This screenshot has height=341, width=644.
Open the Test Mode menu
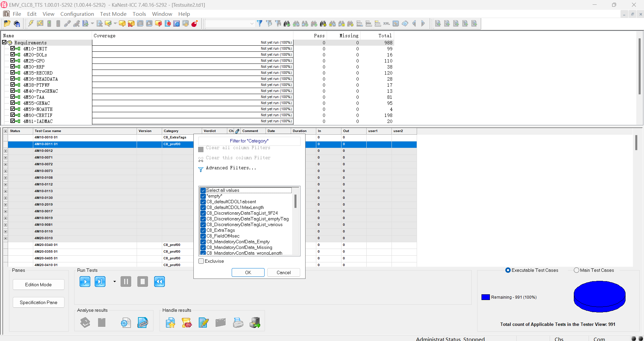click(x=113, y=14)
